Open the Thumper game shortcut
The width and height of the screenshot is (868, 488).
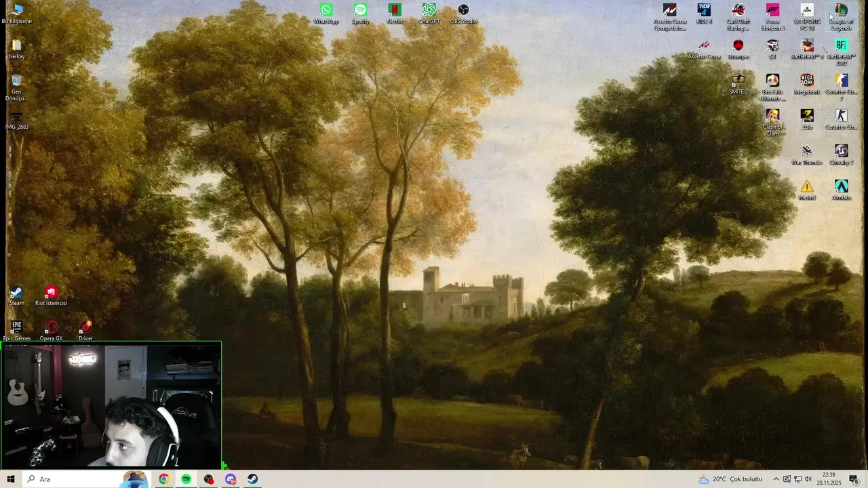pyautogui.click(x=738, y=49)
